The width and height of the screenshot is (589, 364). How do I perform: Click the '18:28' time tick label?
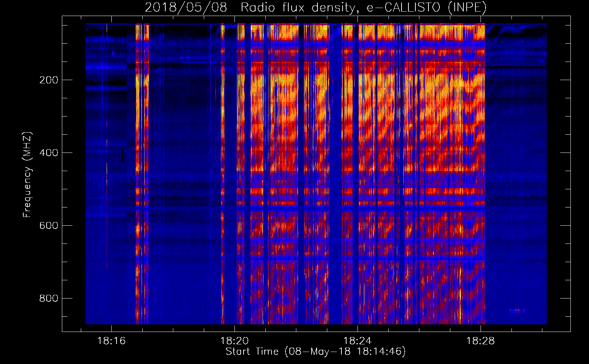click(481, 341)
